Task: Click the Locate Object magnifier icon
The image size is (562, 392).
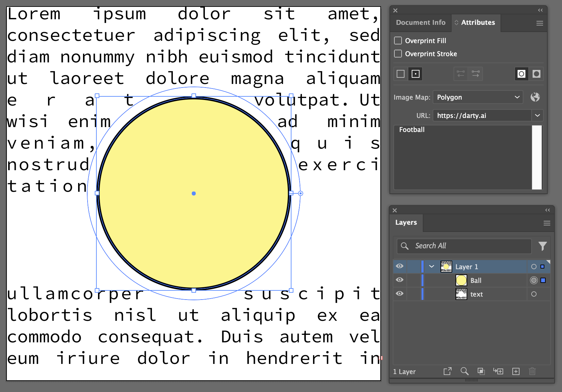Action: click(464, 371)
